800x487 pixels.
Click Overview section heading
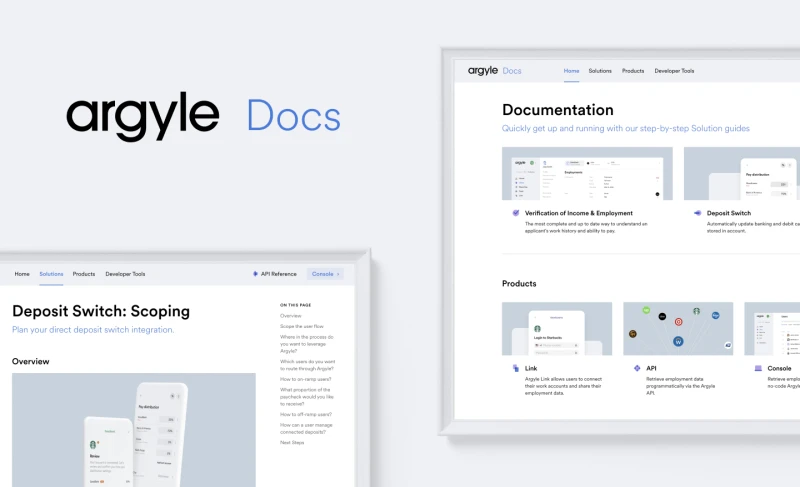tap(31, 361)
